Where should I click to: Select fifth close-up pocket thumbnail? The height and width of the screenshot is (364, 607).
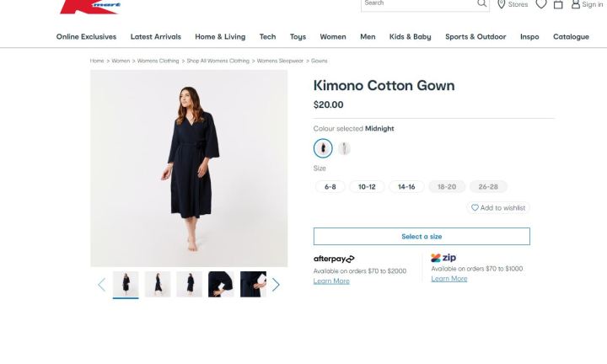pos(253,284)
